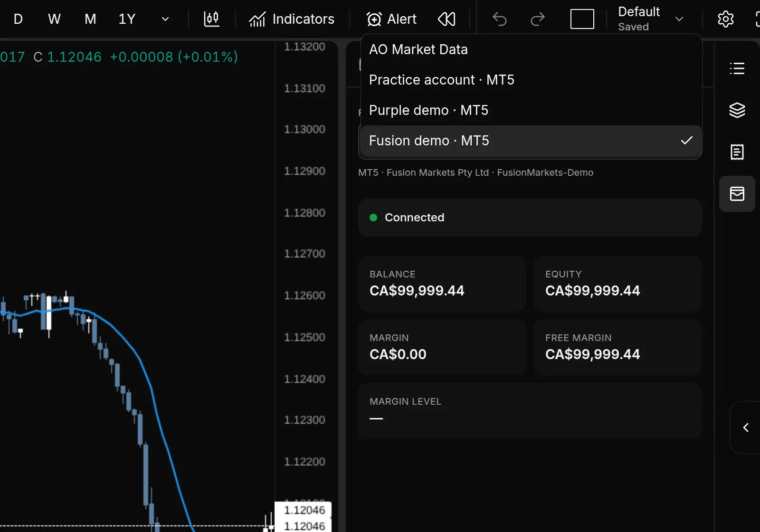Viewport: 760px width, 532px height.
Task: Collapse the side panel with chevron arrow
Action: coord(746,427)
